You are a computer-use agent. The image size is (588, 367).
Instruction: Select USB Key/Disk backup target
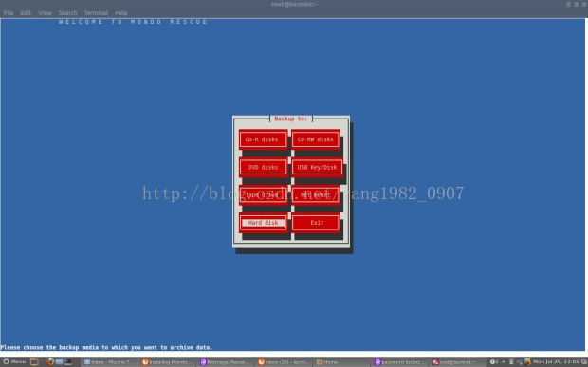pyautogui.click(x=317, y=167)
